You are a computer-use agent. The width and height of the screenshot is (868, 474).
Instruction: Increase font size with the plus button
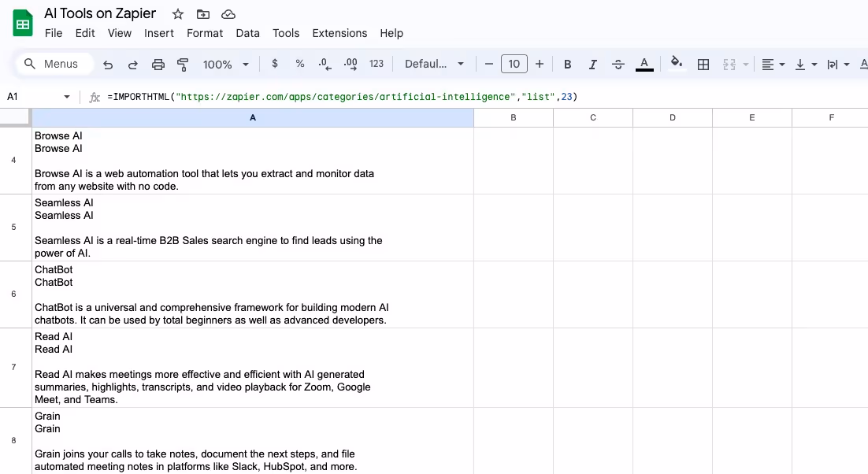click(540, 64)
